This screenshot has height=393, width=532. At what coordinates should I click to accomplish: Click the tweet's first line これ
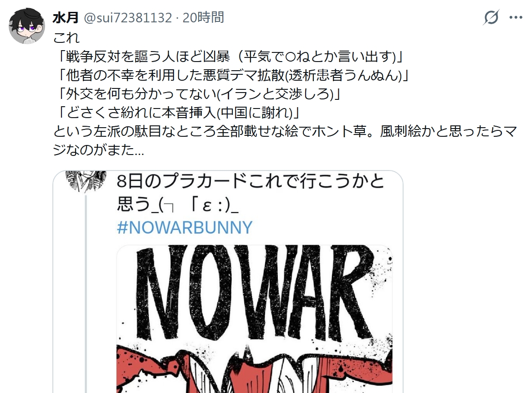click(66, 37)
